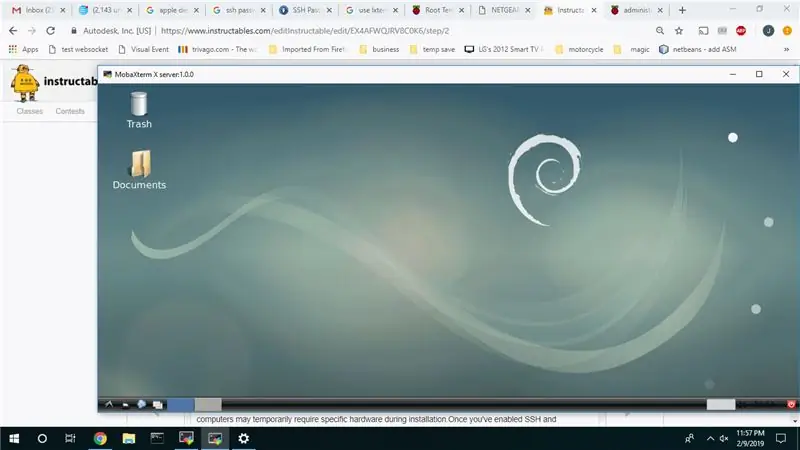Click the instructables.com URL address bar
Image resolution: width=800 pixels, height=450 pixels.
point(305,31)
